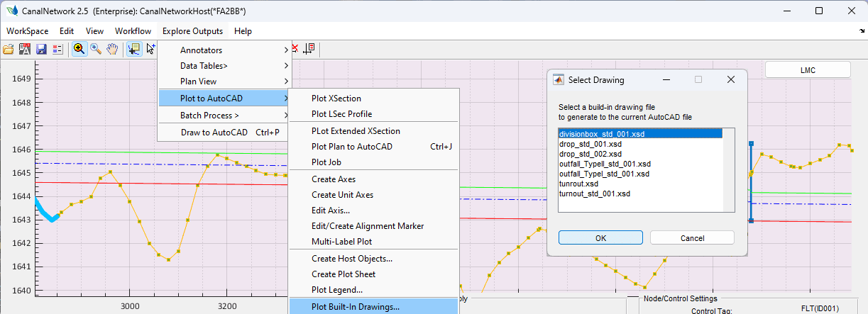This screenshot has height=314, width=868.
Task: Click the MATLAB icon in Select Drawing dialog
Action: [558, 80]
